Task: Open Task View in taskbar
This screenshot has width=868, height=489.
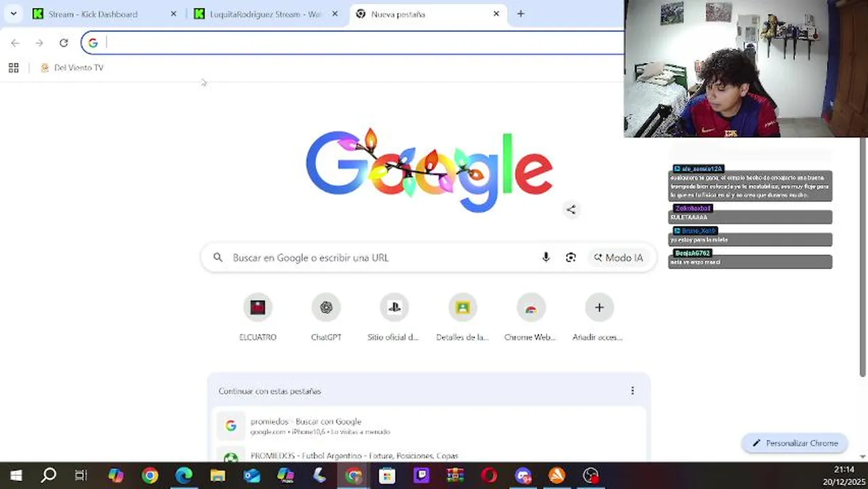Action: pos(82,475)
